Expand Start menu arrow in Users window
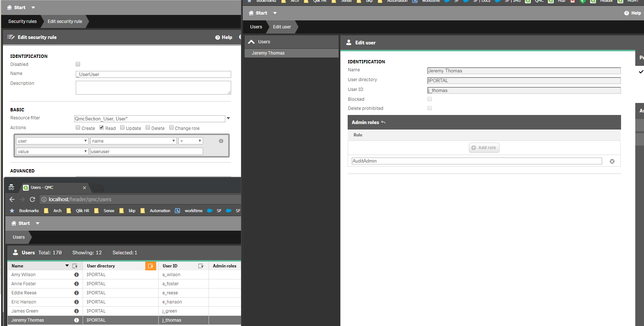Image resolution: width=644 pixels, height=326 pixels. pyautogui.click(x=37, y=223)
